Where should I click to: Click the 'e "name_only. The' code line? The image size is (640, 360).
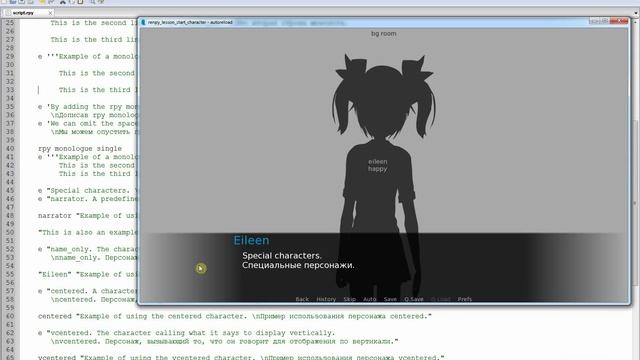(87, 249)
